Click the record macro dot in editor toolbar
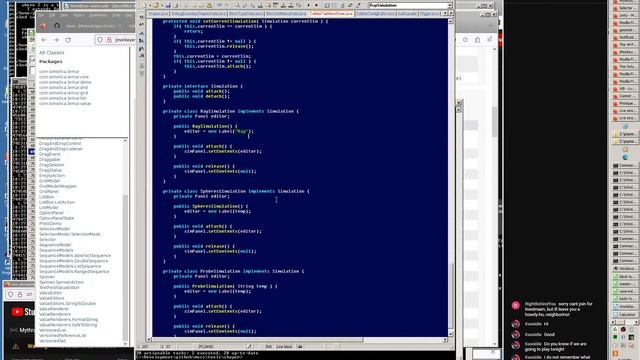The image size is (640, 360). coord(316,6)
